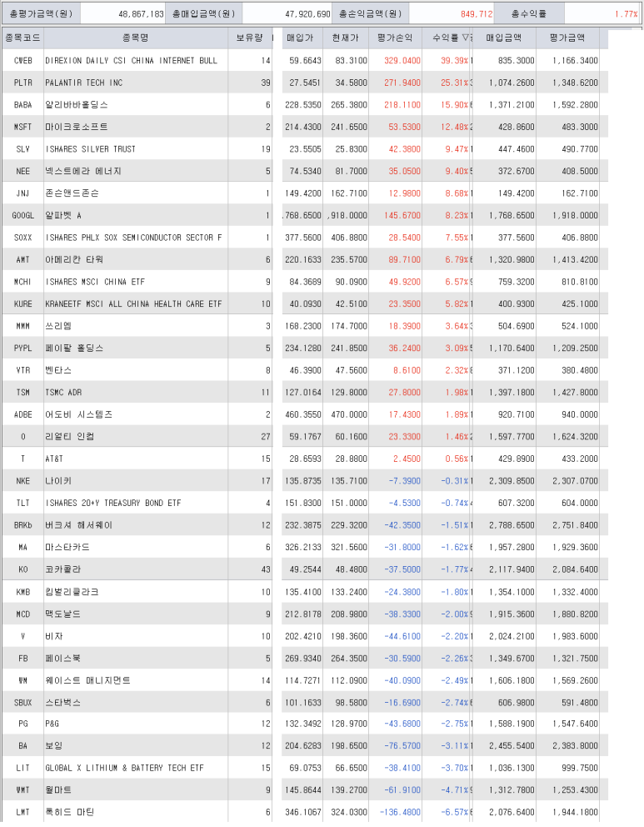
Task: Select the 페이팔 홀딩스 stock name
Action: point(74,348)
